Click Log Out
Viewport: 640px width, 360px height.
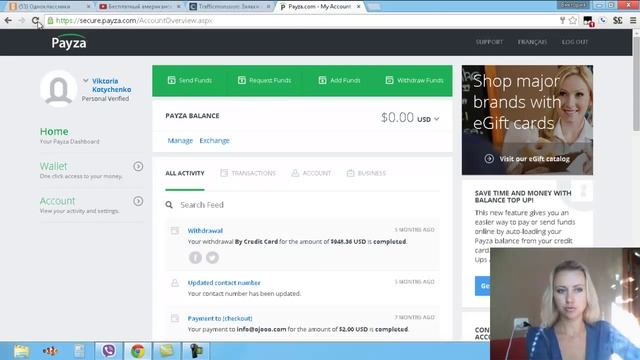575,42
